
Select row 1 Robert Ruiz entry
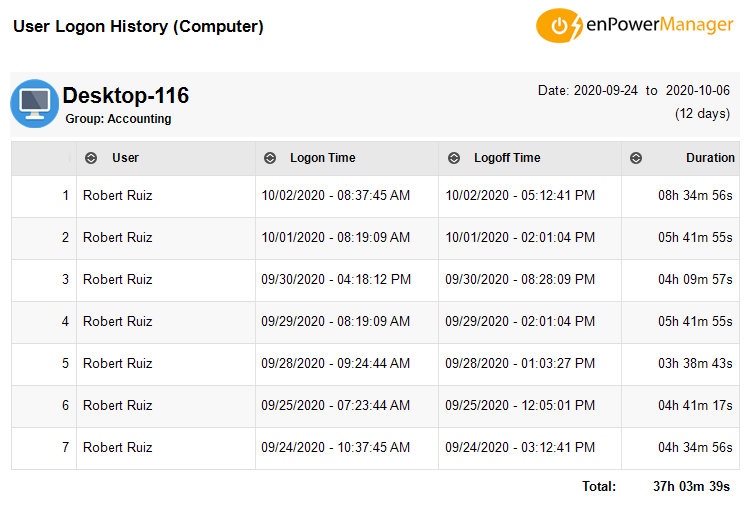tap(118, 195)
